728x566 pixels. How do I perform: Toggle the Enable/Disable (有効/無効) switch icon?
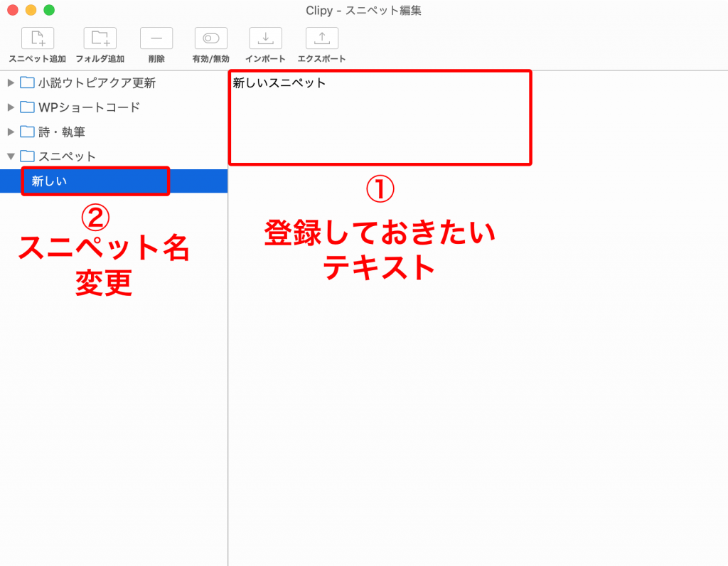(x=210, y=38)
